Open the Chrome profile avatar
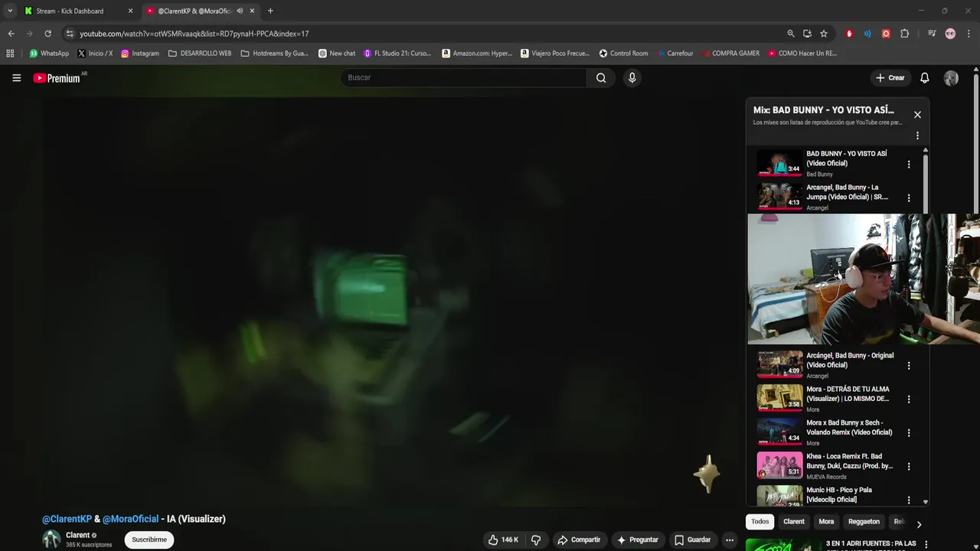 click(950, 34)
